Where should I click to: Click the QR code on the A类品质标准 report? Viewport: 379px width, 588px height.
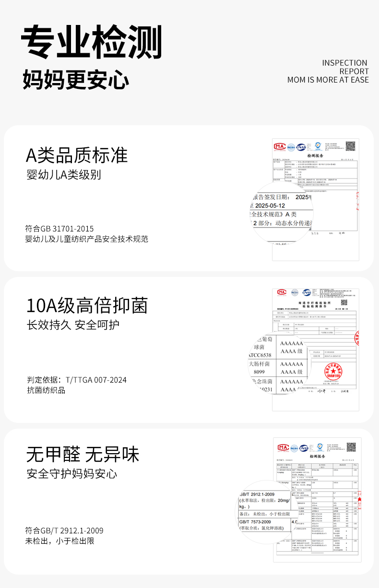pos(351,145)
